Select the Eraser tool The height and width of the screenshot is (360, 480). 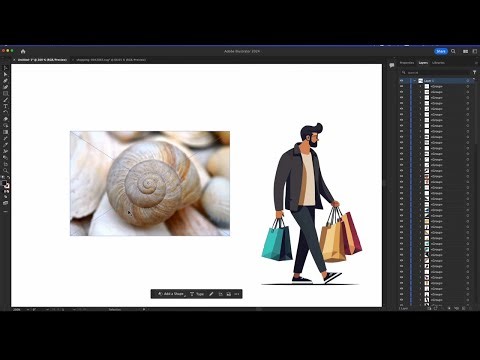click(5, 119)
